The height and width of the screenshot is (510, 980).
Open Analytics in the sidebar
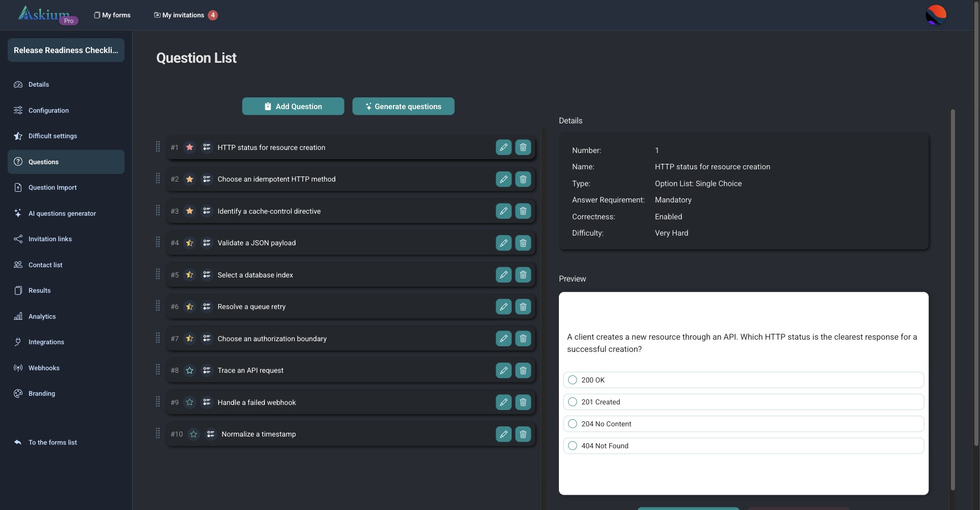(x=66, y=316)
